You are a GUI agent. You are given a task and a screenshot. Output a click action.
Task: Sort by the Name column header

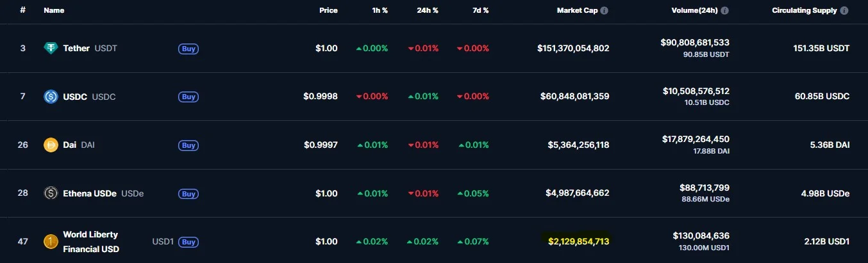pos(54,11)
